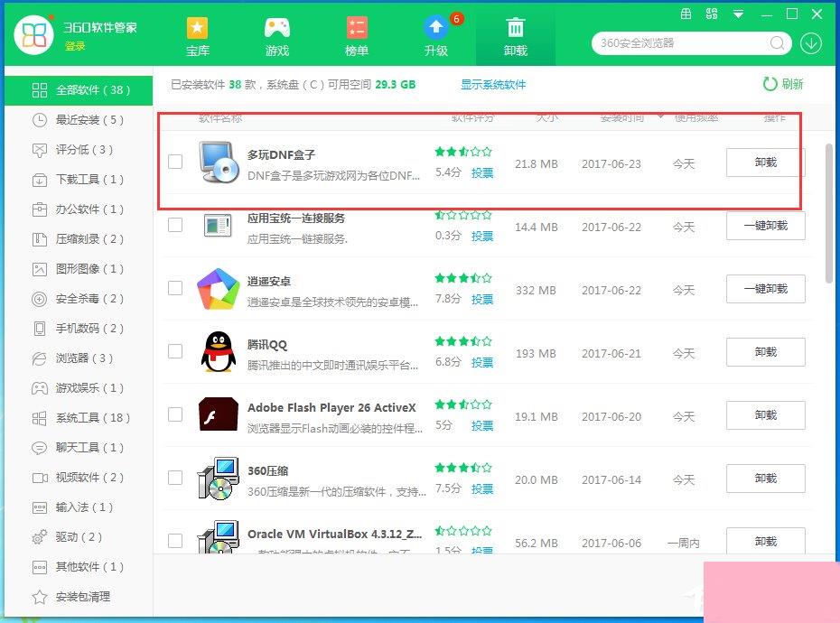Click the 多玩DNF盒子 app icon
Viewport: 840px width, 623px height.
pos(219,162)
